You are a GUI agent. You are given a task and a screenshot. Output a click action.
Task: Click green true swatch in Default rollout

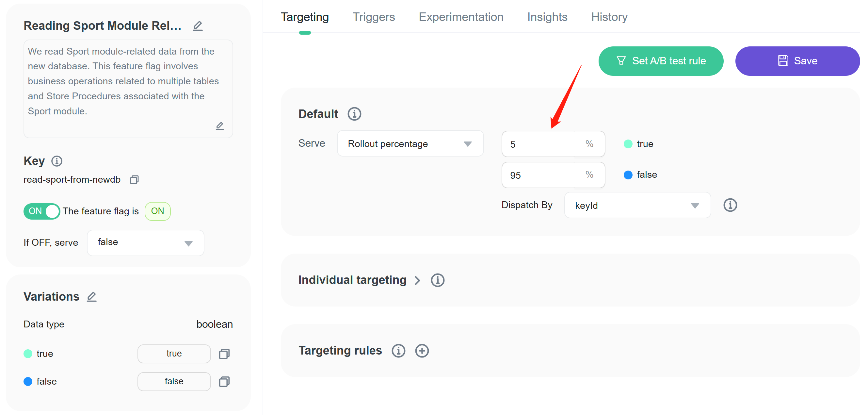(x=628, y=144)
